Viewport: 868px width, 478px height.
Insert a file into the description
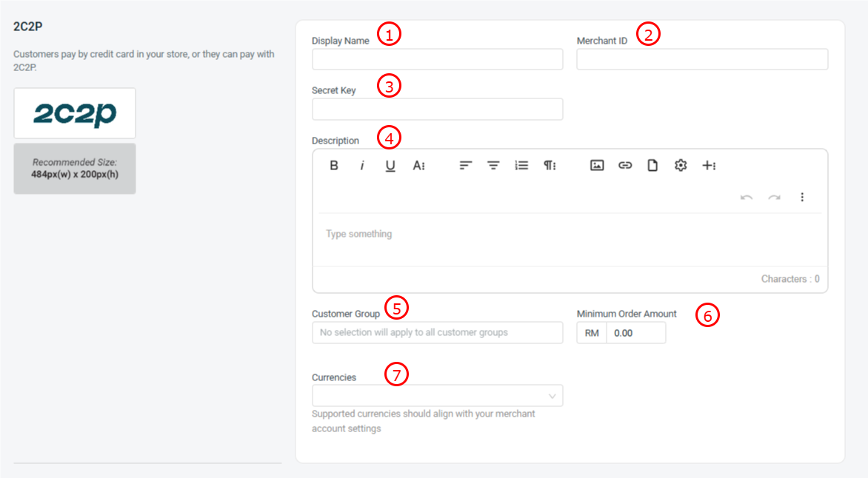[x=652, y=166]
